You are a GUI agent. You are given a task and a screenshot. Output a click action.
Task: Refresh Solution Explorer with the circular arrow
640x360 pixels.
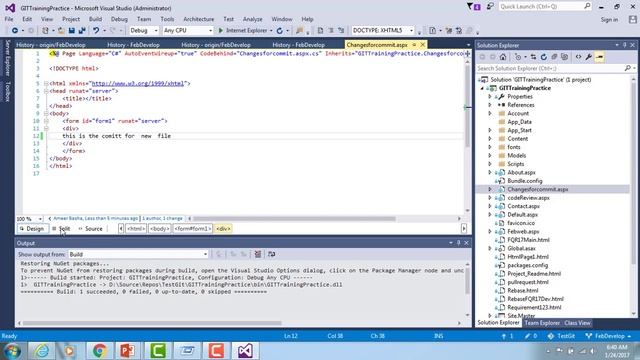point(544,57)
